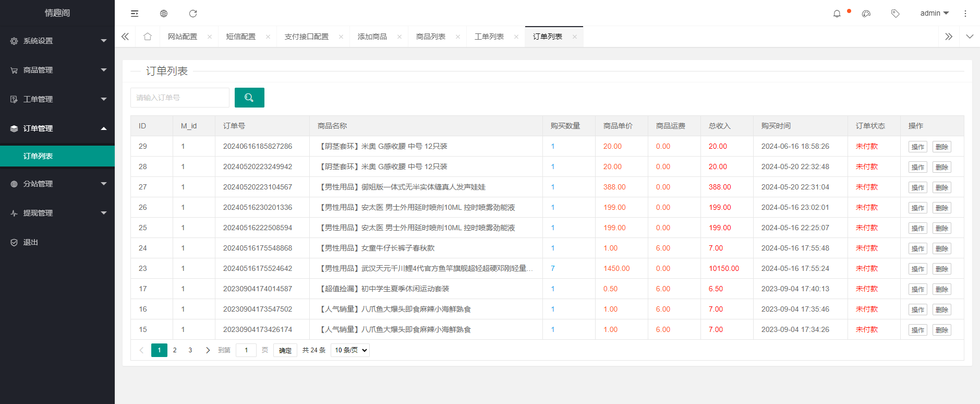Screen dimensions: 980x404
Task: Open the tab operations dropdown chevron
Action: point(970,37)
